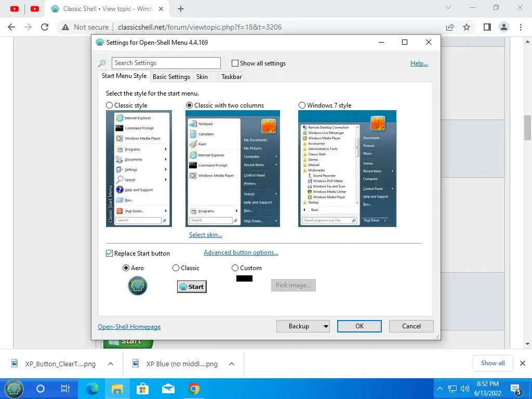The image size is (532, 399).
Task: Show all downloads
Action: point(493,363)
